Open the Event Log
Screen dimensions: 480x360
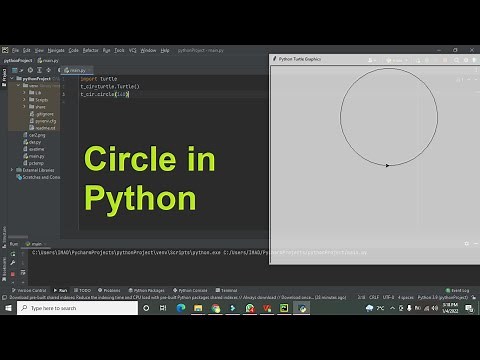[x=457, y=290]
